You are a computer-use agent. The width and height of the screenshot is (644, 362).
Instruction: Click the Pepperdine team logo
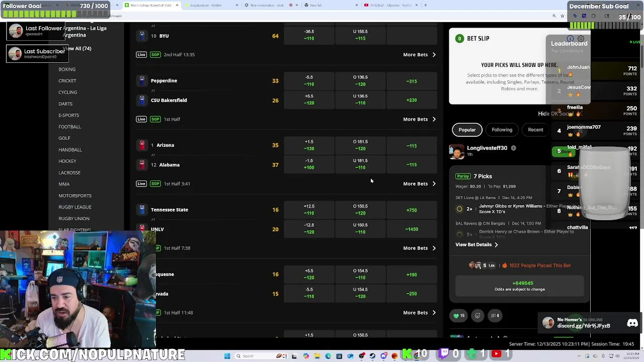click(142, 80)
